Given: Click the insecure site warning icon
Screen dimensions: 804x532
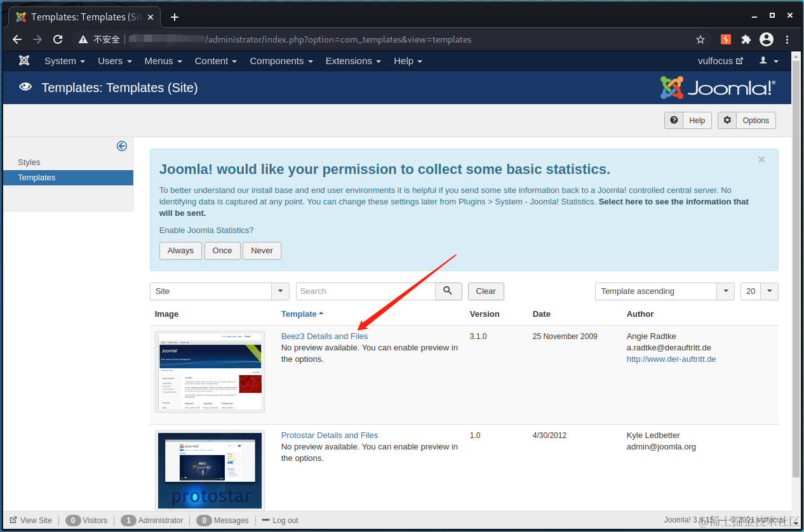Looking at the screenshot, I should [83, 39].
